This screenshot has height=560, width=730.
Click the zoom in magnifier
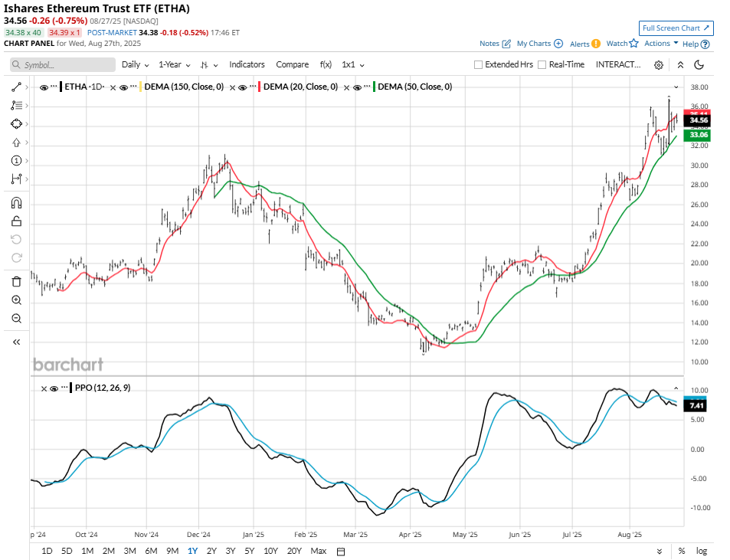click(16, 300)
